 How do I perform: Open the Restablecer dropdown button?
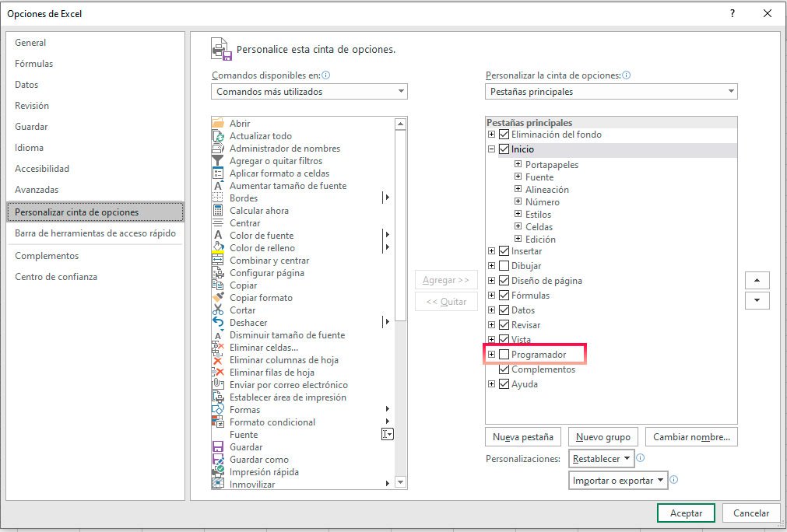(602, 459)
